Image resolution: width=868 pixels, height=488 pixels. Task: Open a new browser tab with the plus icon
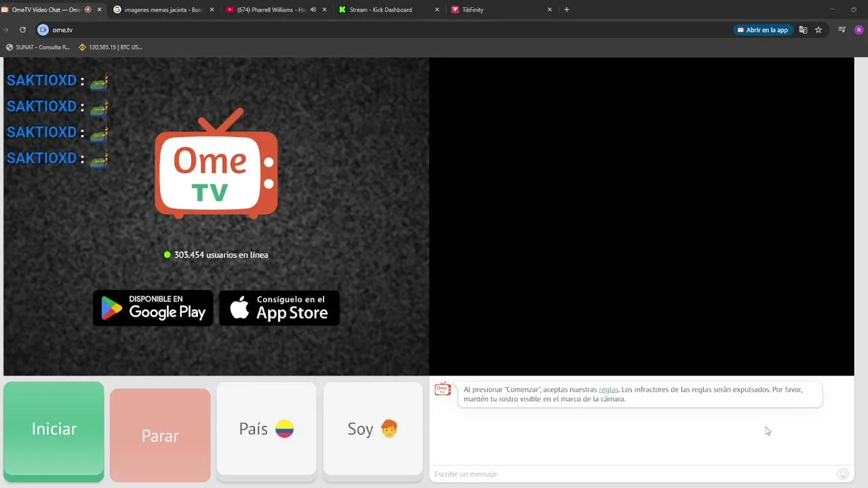(x=566, y=9)
